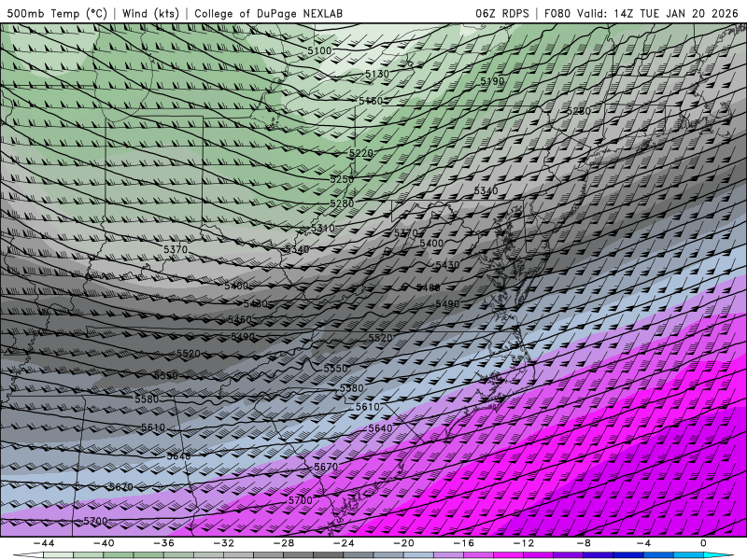
Task: Select the -16 colorbar tick label
Action: [x=463, y=543]
